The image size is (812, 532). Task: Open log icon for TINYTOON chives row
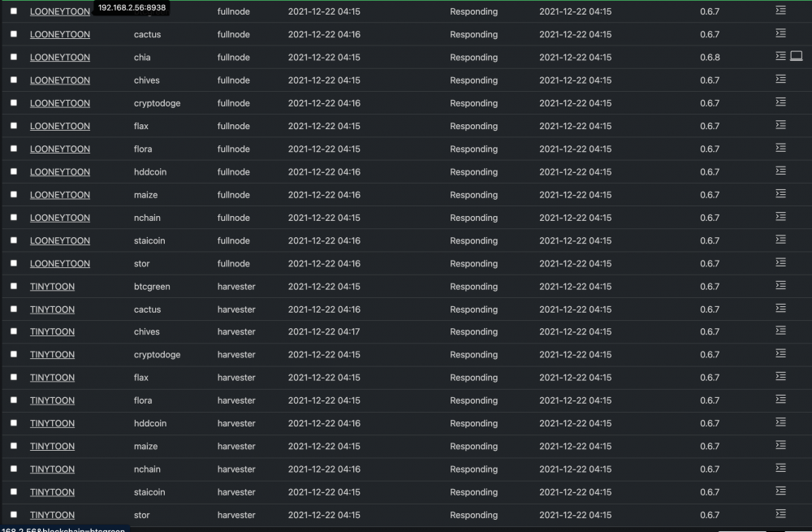[x=780, y=330]
